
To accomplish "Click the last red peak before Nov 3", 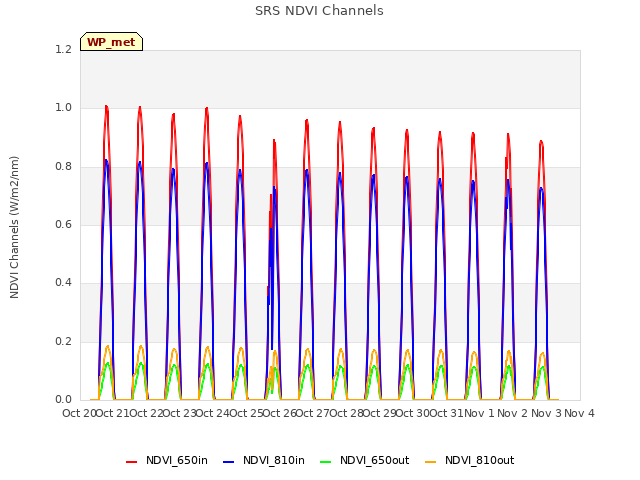I will click(x=541, y=142).
